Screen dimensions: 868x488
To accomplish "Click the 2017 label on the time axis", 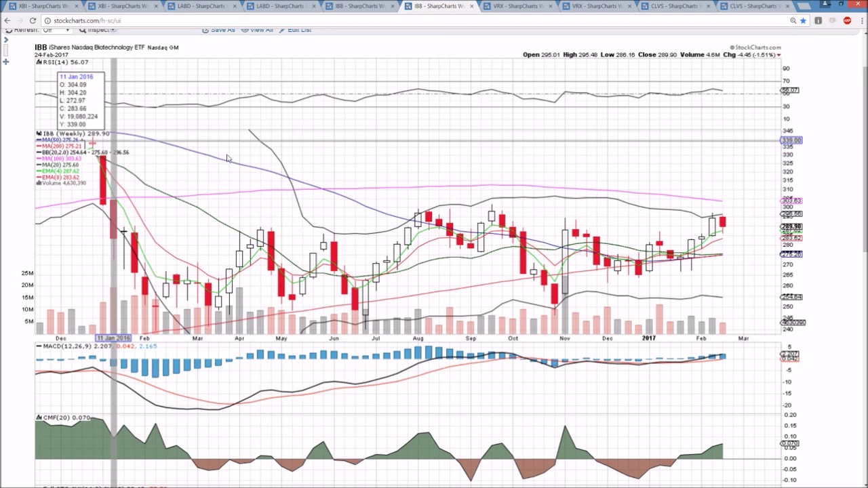I will [x=649, y=338].
